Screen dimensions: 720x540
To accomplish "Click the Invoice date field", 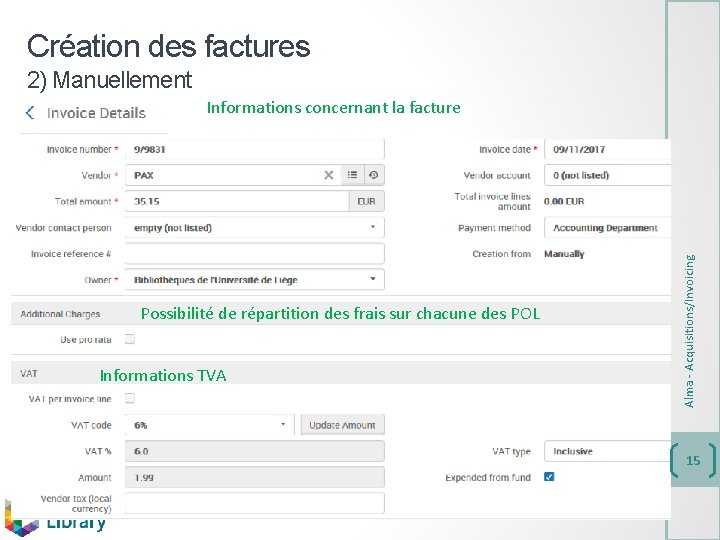I will [608, 149].
